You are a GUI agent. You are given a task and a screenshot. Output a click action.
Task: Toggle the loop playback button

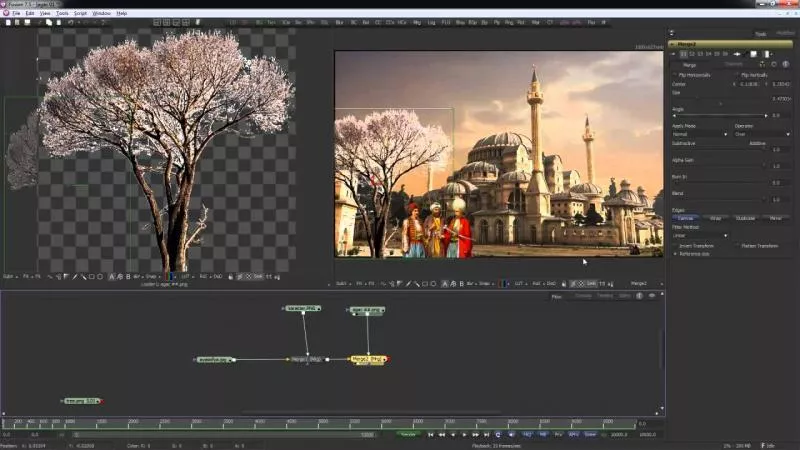click(x=498, y=435)
